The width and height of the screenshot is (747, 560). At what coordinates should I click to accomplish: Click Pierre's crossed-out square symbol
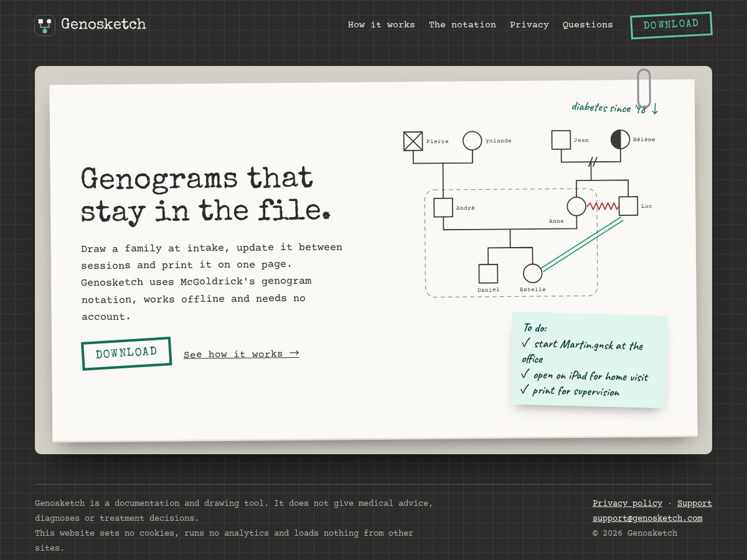tap(413, 141)
